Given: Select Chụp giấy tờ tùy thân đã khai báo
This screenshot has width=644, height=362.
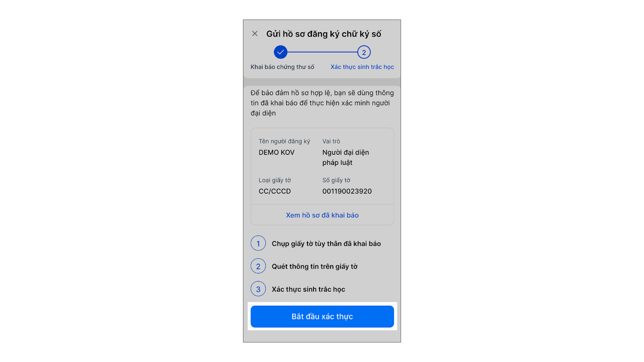Looking at the screenshot, I should tap(326, 244).
